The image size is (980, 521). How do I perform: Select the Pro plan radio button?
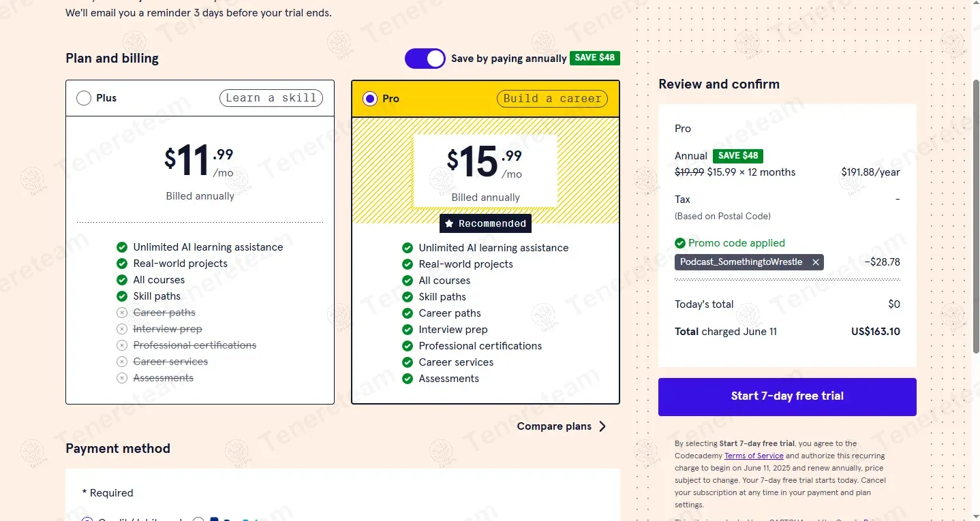pyautogui.click(x=370, y=99)
